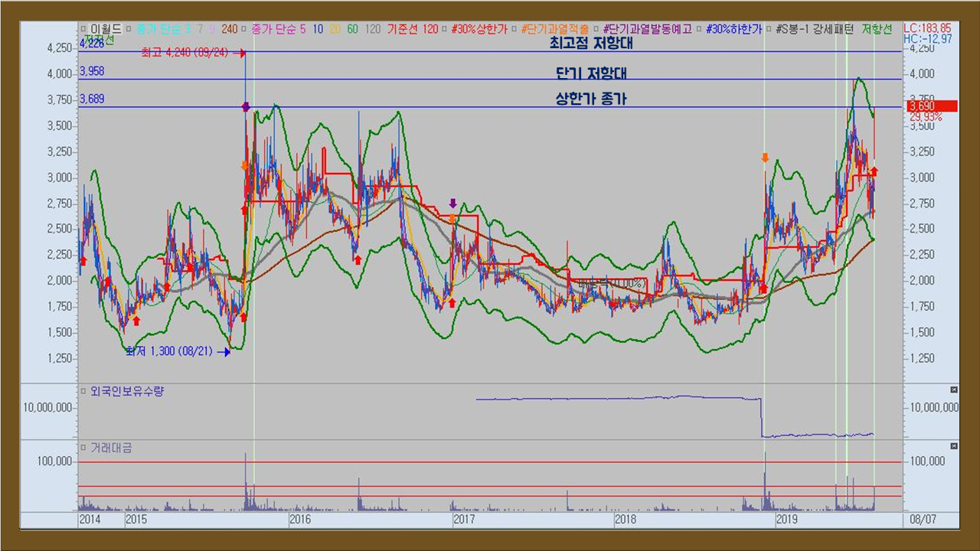Close the 외국인보유수량 sub-panel
Image resolution: width=980 pixels, height=551 pixels.
[953, 390]
